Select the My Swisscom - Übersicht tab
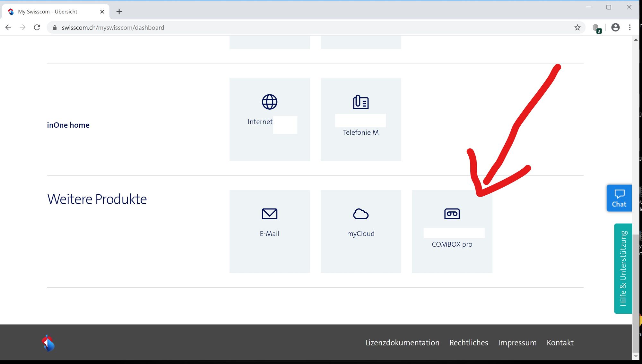The width and height of the screenshot is (642, 364). [x=55, y=12]
